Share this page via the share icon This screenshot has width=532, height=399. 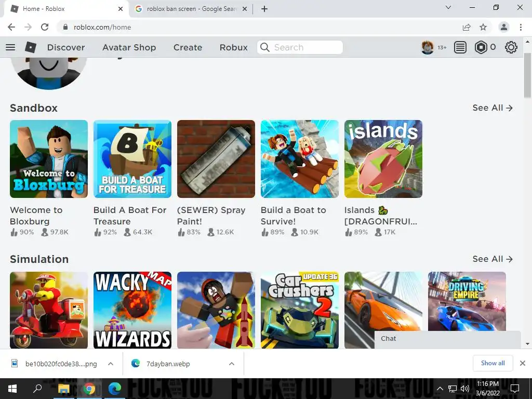(x=467, y=27)
